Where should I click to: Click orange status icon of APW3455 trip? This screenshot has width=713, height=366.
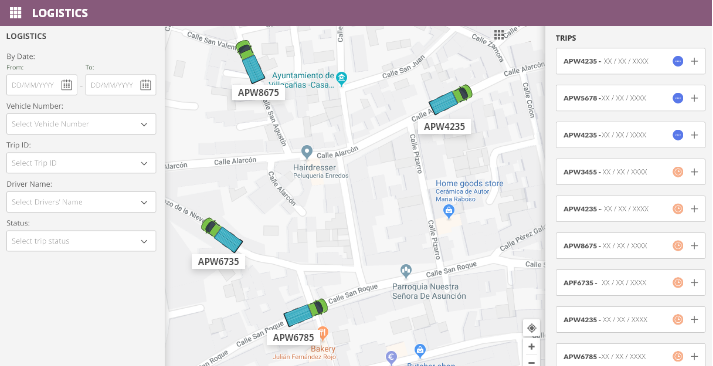click(x=678, y=172)
